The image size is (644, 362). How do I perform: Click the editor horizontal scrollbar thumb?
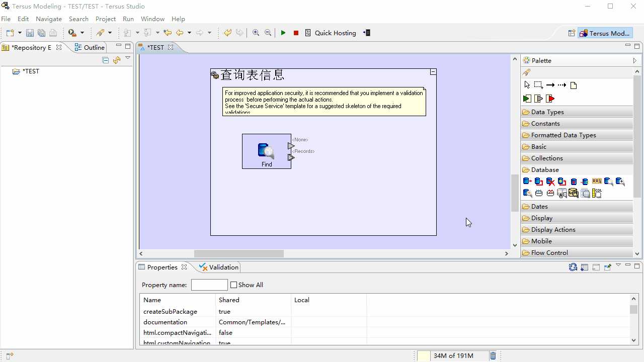click(x=239, y=254)
